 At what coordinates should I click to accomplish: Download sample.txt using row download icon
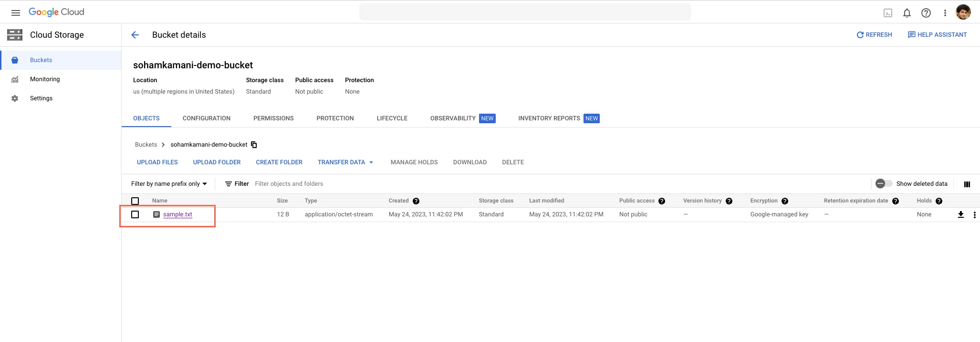pyautogui.click(x=960, y=214)
